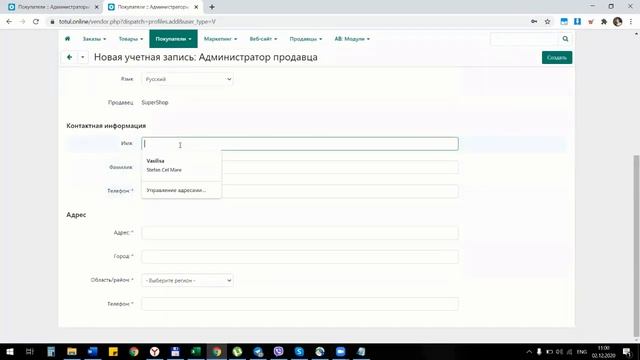Open the dropdown caret next to back arrow
This screenshot has height=360, width=640.
[82, 57]
